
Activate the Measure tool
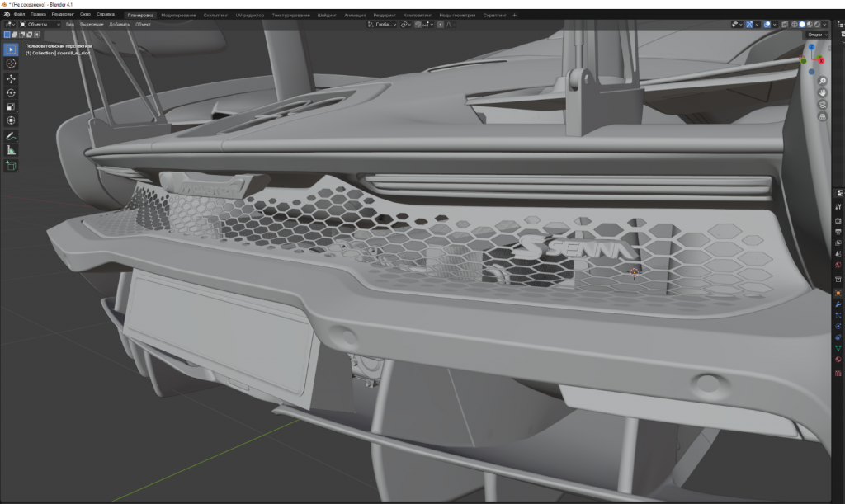click(x=12, y=150)
